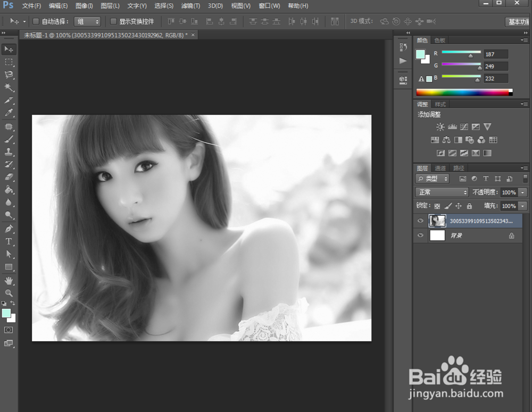The image size is (532, 412).
Task: Close the 未标题-1 document tab
Action: coord(193,35)
